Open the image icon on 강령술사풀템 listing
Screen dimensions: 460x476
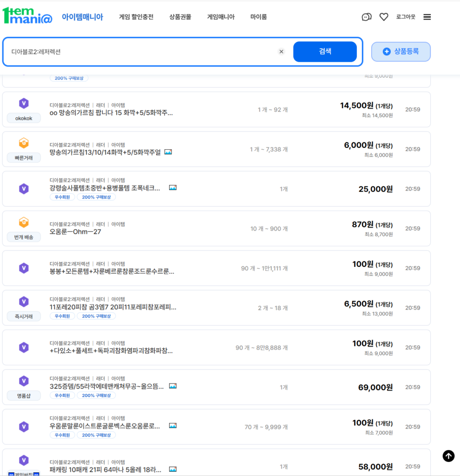[173, 188]
